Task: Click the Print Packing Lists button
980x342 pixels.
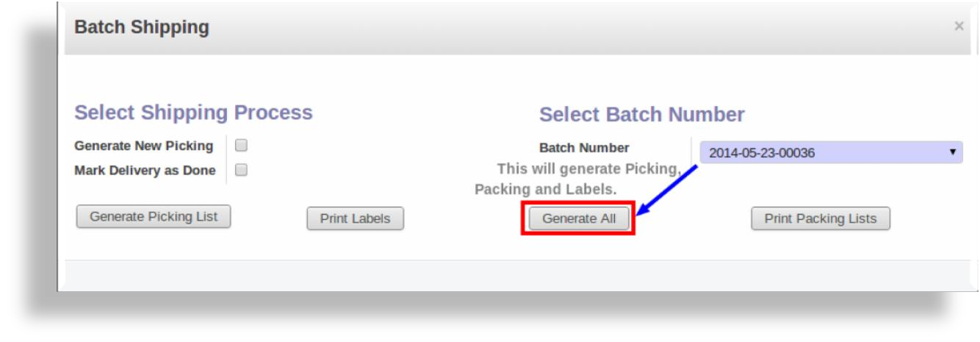Action: pos(821,218)
